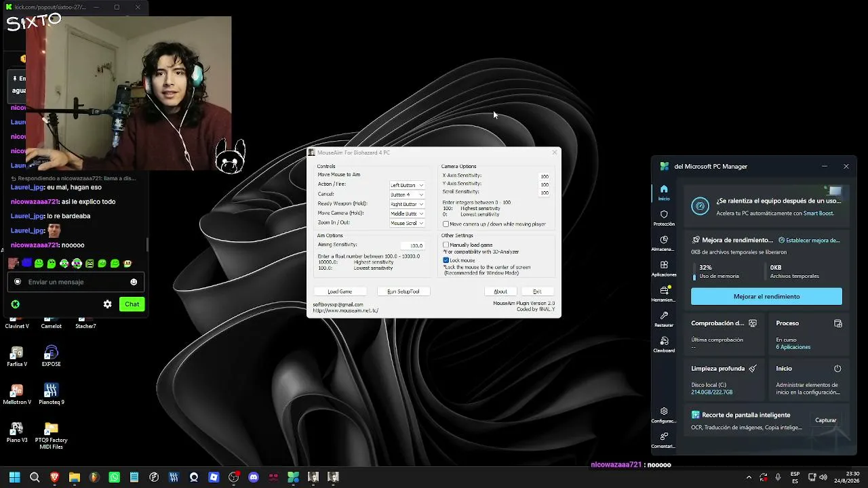Click the Limpieza profunda broom icon
The width and height of the screenshot is (868, 488).
point(753,369)
